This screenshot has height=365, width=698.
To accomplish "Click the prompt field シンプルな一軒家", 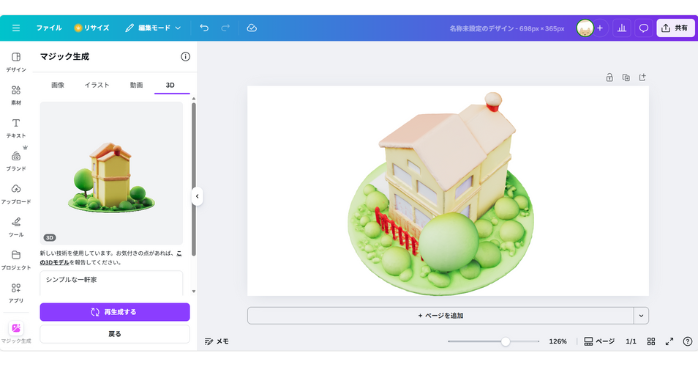I will pyautogui.click(x=111, y=283).
